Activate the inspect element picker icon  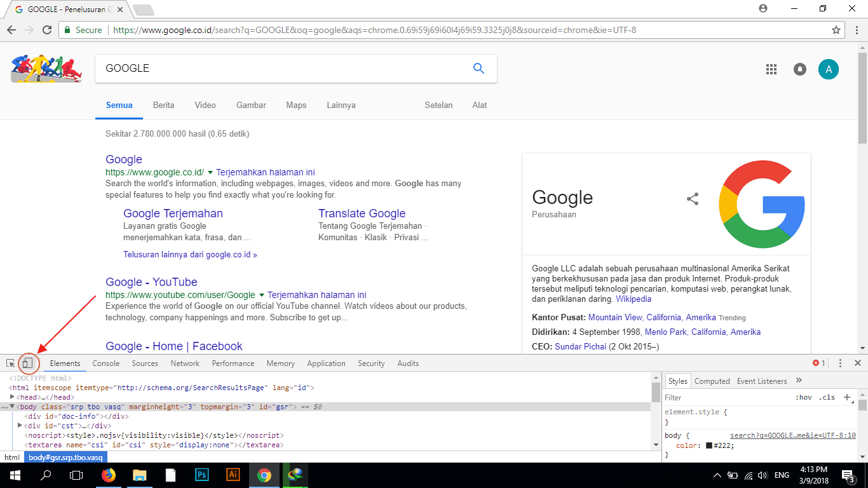click(x=11, y=363)
